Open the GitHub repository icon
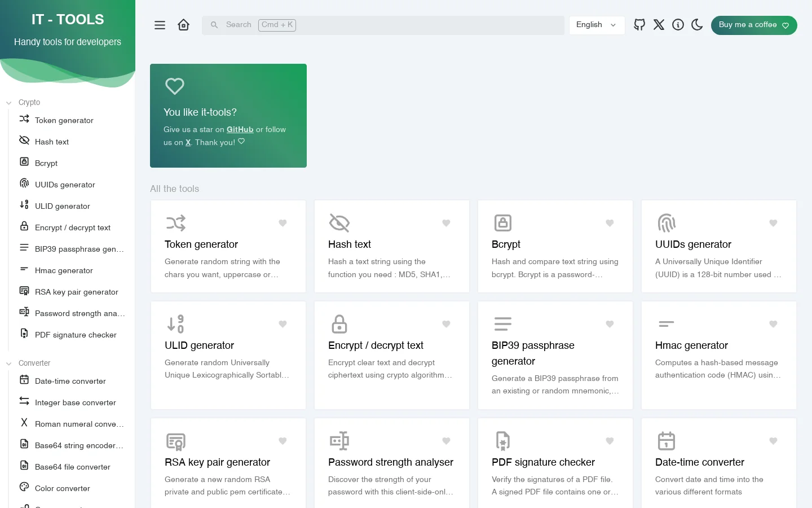 (639, 25)
